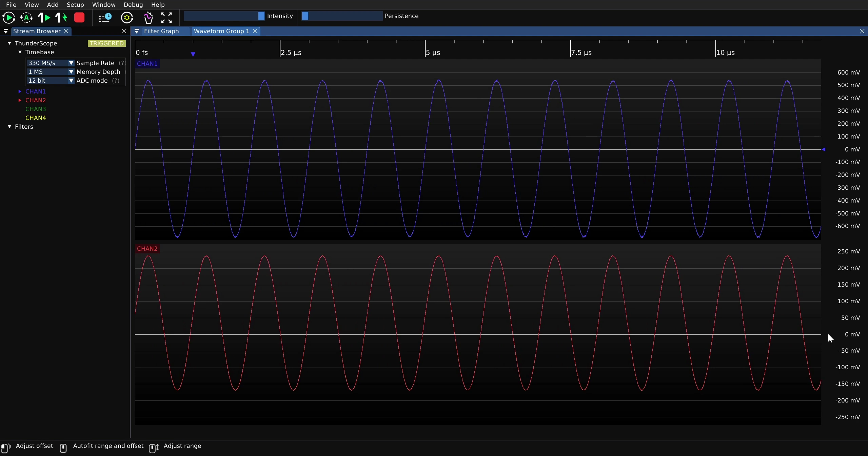Viewport: 868px width, 456px height.
Task: Open the Debug menu
Action: click(133, 5)
